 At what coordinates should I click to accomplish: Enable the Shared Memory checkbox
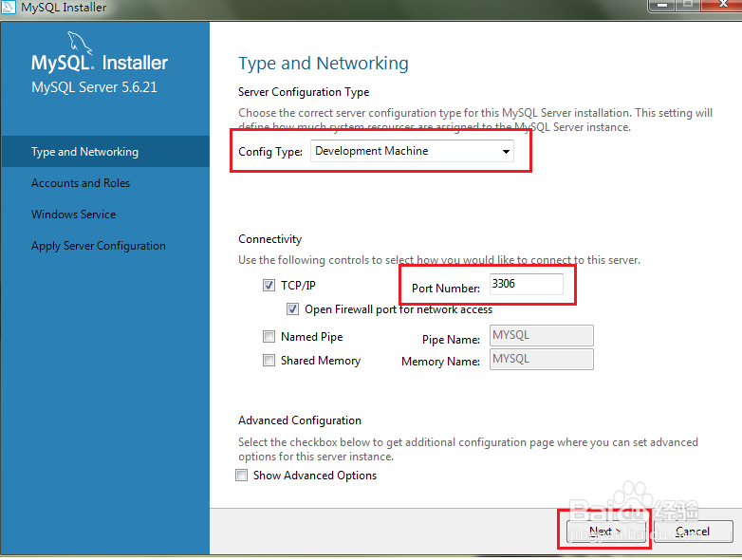point(269,361)
